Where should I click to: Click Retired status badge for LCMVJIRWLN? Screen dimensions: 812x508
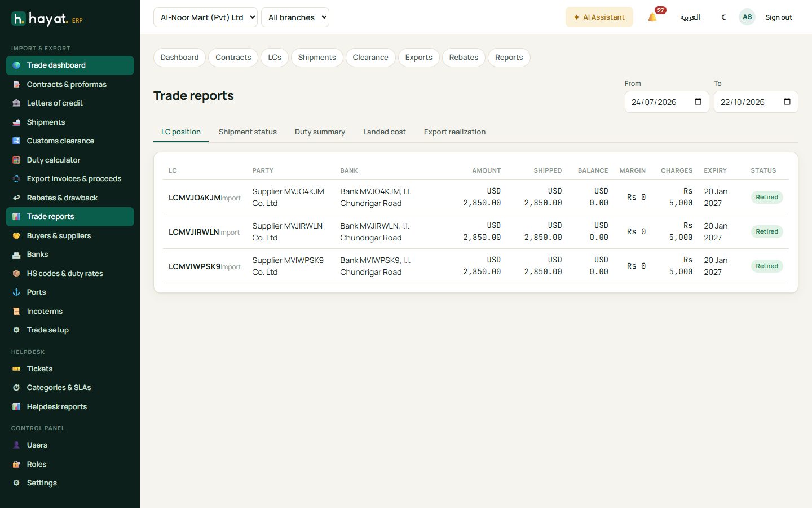click(x=767, y=231)
